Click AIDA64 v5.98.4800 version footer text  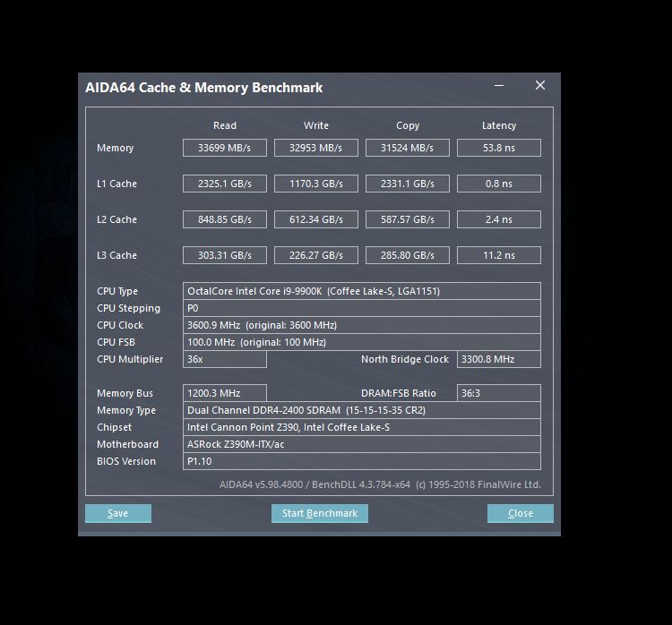click(380, 484)
